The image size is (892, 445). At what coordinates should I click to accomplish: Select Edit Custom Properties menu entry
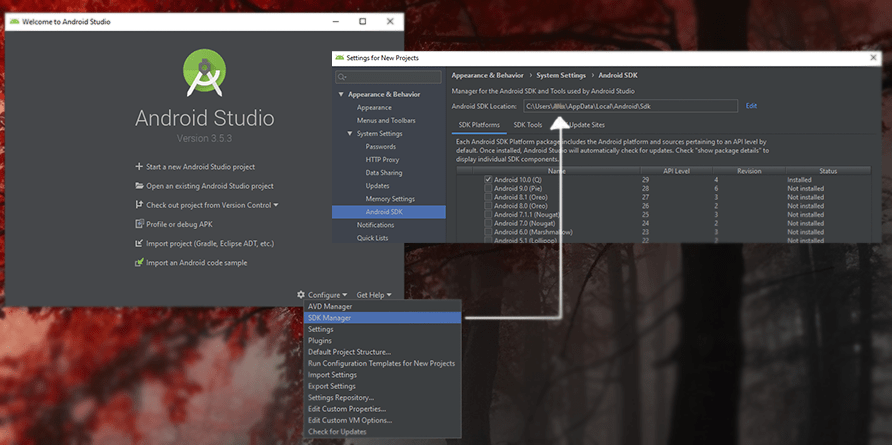pyautogui.click(x=382, y=409)
